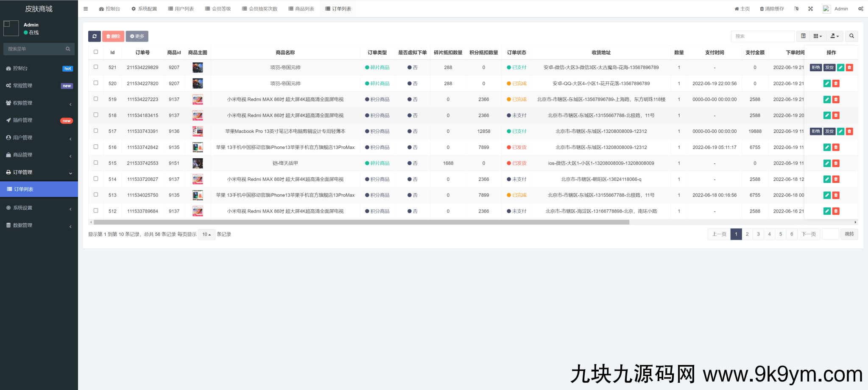Screen dimensions: 868x390
Task: Click the 项羽-帝国元帅 product thumbnail on row 521
Action: pos(198,67)
